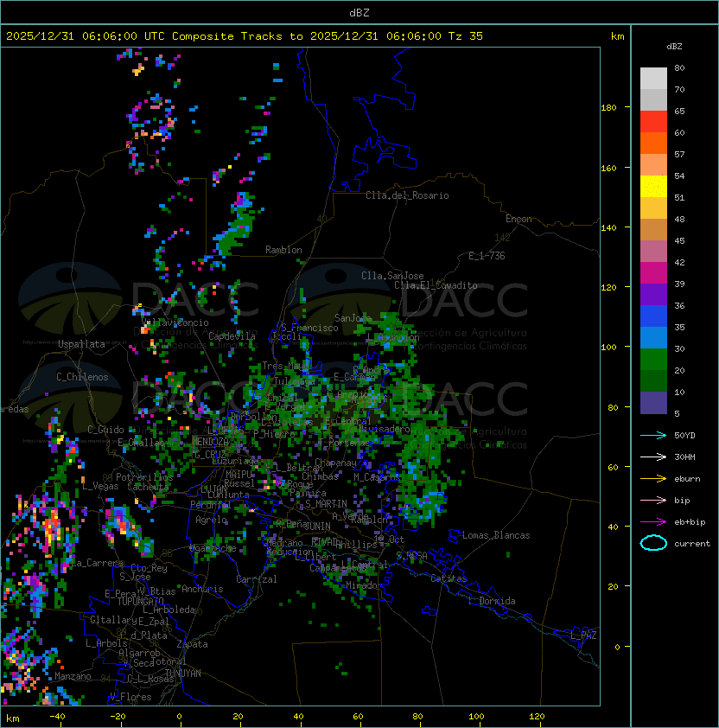Click the -40 km horizontal axis label
The height and width of the screenshot is (728, 719).
(57, 717)
